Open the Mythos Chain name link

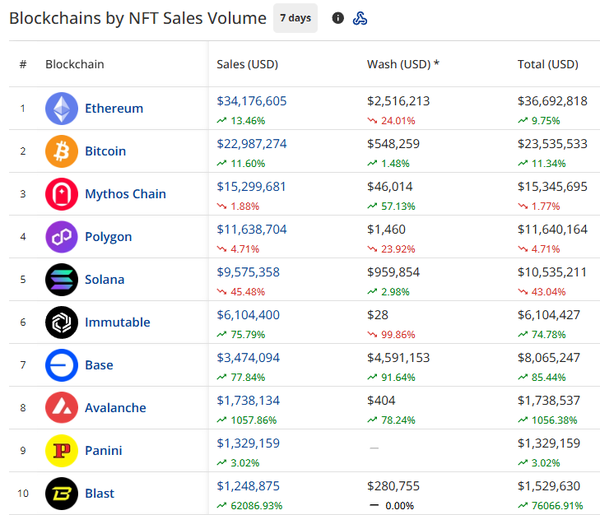pos(125,194)
